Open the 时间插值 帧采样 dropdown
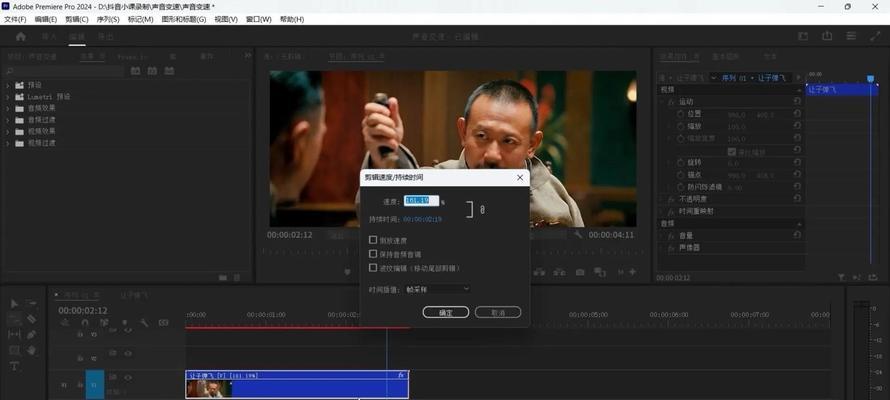The width and height of the screenshot is (890, 400). pyautogui.click(x=437, y=289)
